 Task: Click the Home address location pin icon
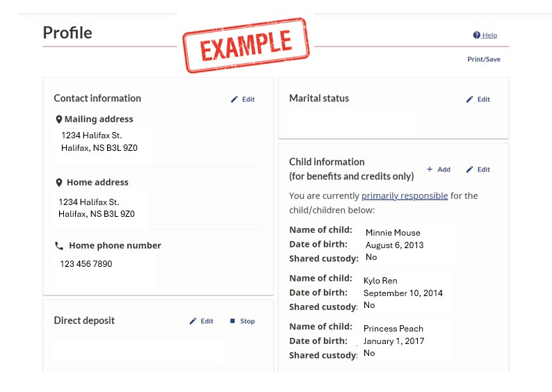coord(59,183)
